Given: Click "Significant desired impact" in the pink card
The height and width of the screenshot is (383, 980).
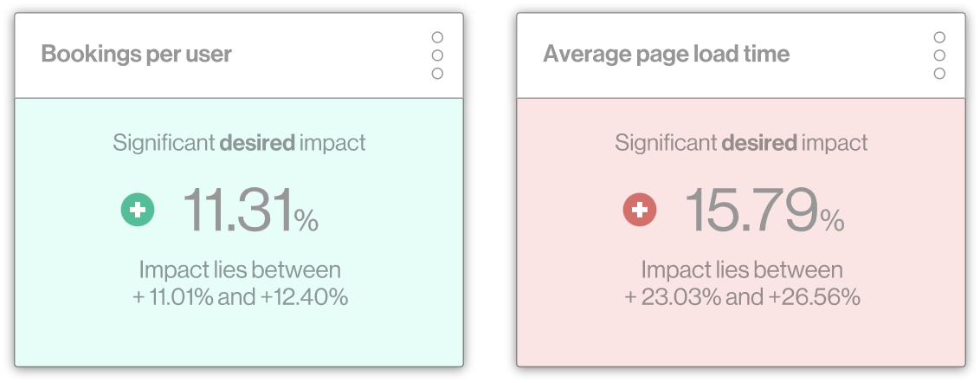Looking at the screenshot, I should [x=741, y=143].
